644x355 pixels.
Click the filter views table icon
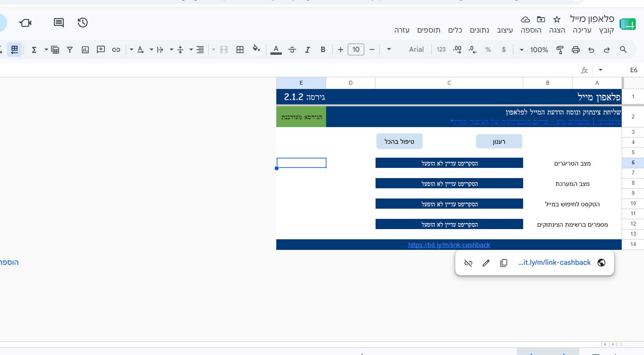click(x=55, y=49)
